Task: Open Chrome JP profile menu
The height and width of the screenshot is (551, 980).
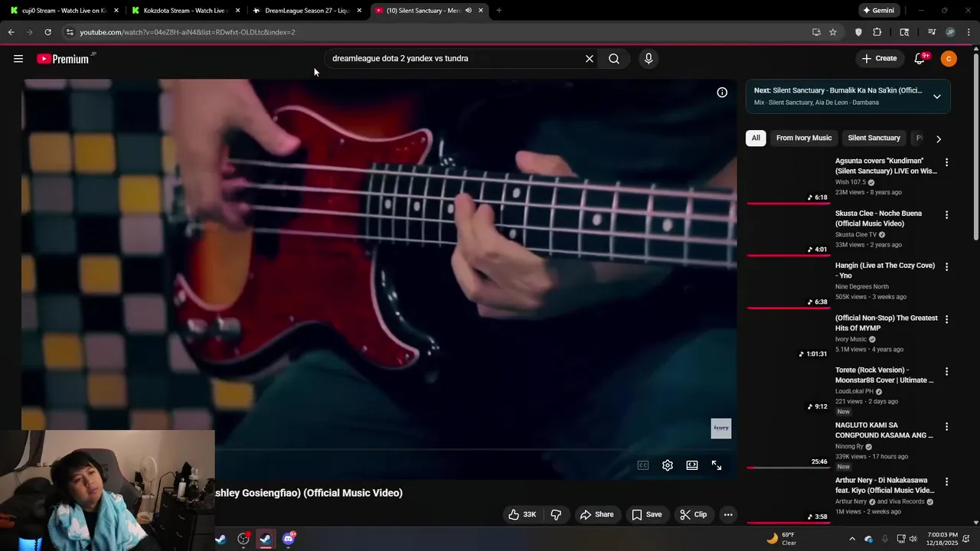Action: (950, 32)
